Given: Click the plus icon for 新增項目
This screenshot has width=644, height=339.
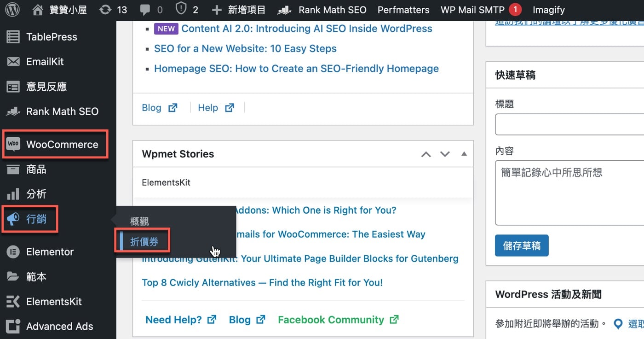Looking at the screenshot, I should pyautogui.click(x=217, y=10).
